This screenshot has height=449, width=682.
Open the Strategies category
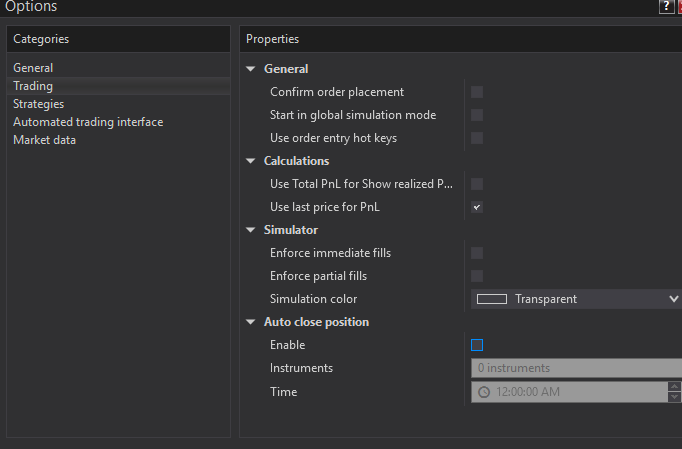click(38, 104)
